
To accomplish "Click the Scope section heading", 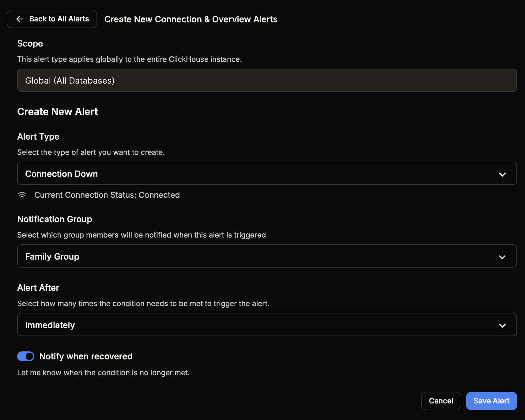I will [x=30, y=43].
